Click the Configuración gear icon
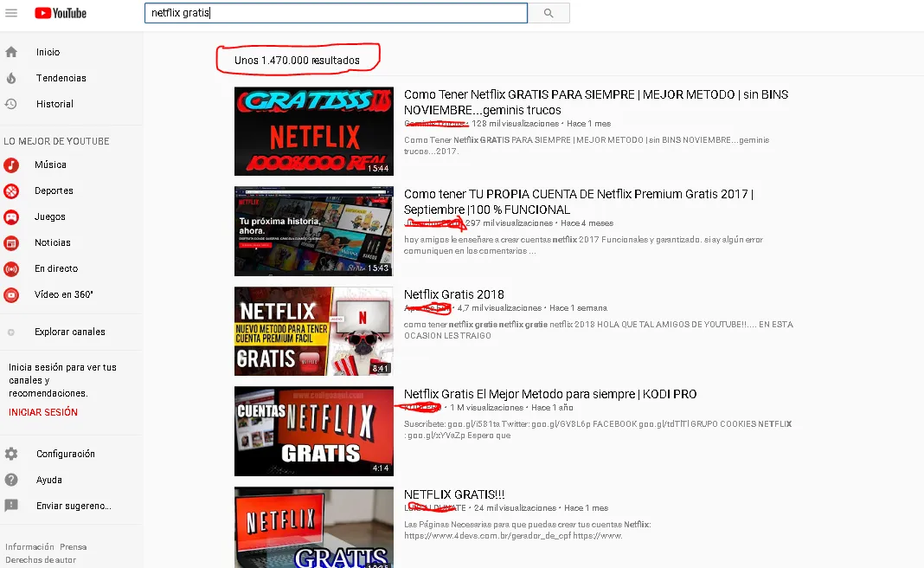The height and width of the screenshot is (568, 924). (x=11, y=454)
